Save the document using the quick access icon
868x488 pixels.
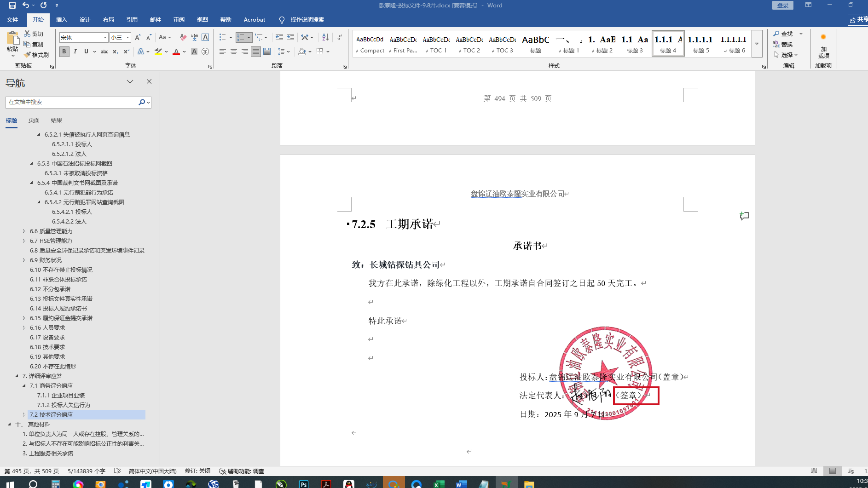tap(12, 6)
